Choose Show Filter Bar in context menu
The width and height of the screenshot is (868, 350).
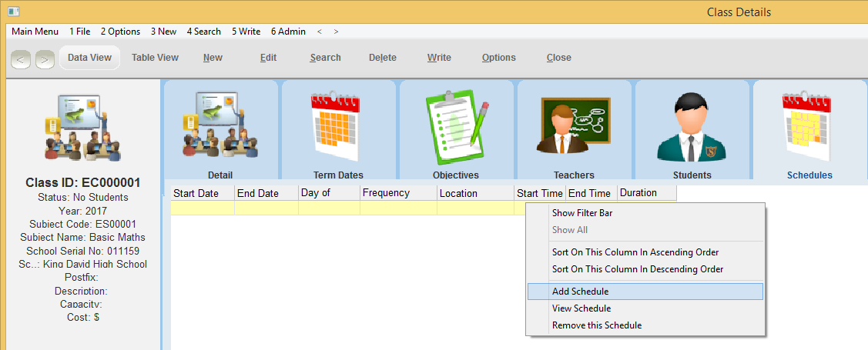(582, 213)
